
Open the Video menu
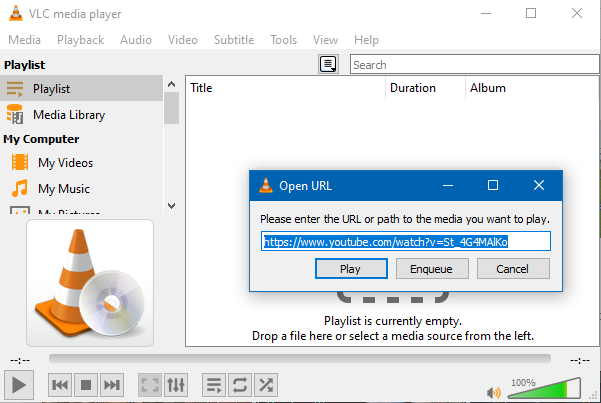click(182, 40)
